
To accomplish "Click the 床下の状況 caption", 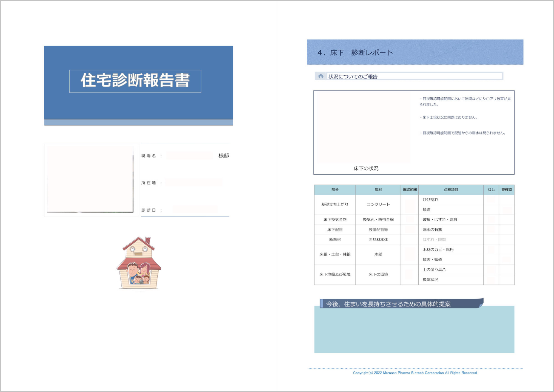I will tap(366, 168).
